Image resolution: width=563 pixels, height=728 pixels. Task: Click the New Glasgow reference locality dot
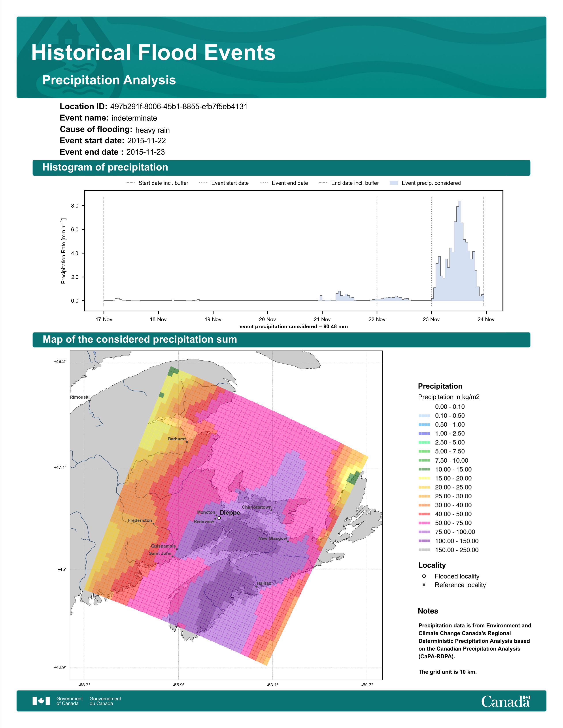point(288,541)
